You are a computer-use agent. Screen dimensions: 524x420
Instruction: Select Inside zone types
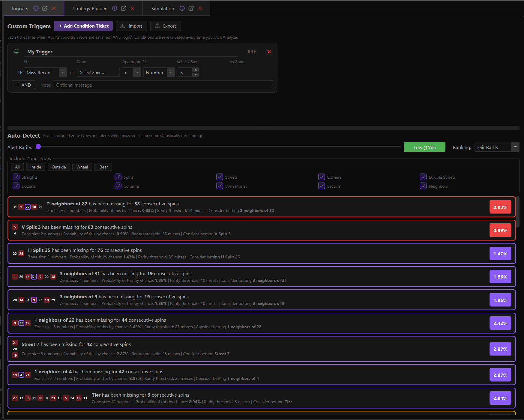click(x=36, y=167)
